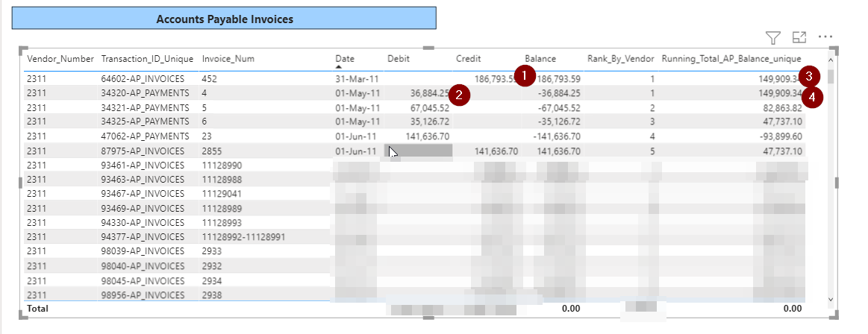Click balance value -67,045.52
The image size is (868, 334).
pyautogui.click(x=558, y=108)
